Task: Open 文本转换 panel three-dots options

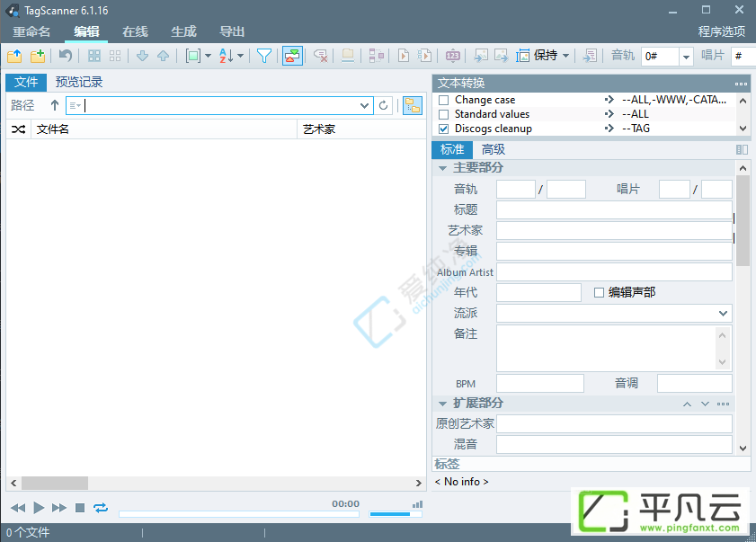Action: 741,84
